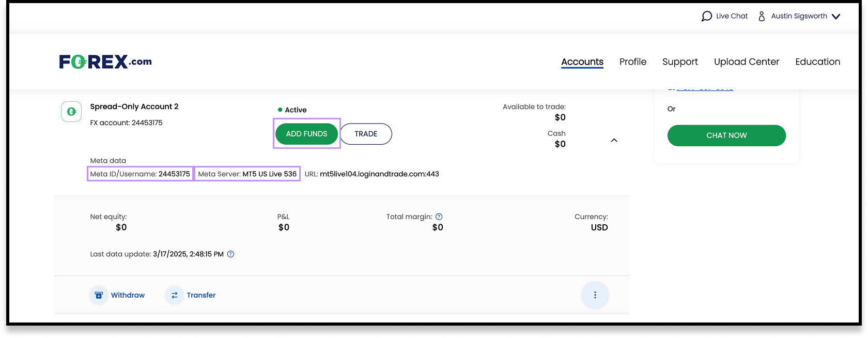Click the Last data update info icon

point(230,254)
